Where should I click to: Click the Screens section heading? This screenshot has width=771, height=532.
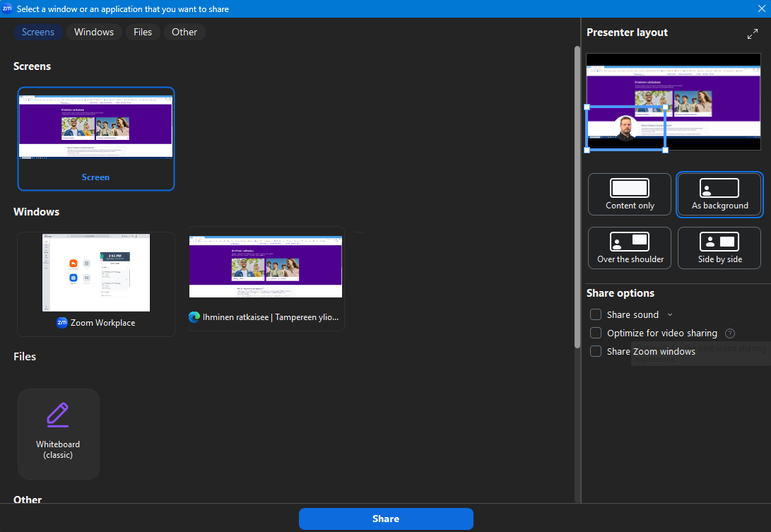pos(32,66)
